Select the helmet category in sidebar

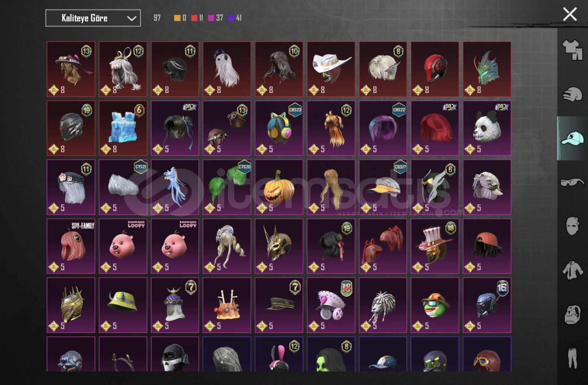[x=572, y=94]
